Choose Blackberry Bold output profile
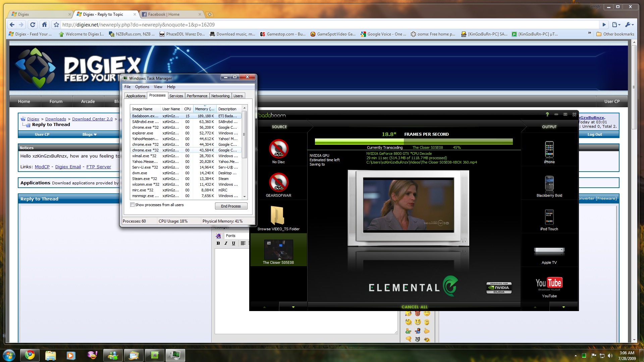This screenshot has height=362, width=644. click(549, 183)
